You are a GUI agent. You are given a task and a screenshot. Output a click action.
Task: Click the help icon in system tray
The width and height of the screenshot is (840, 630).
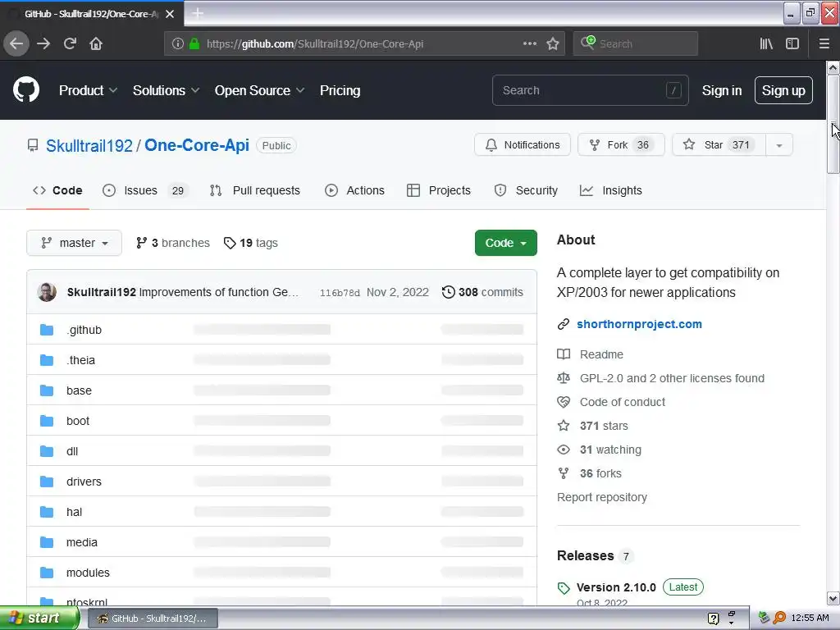(x=713, y=619)
